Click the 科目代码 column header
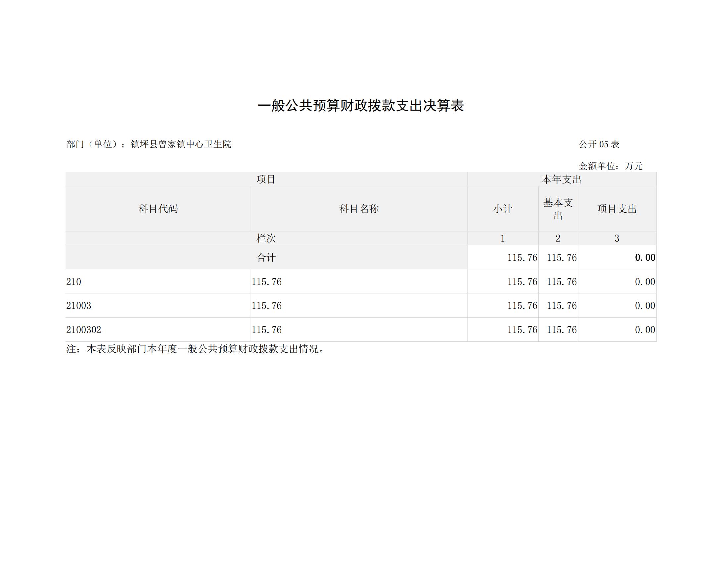728x563 pixels. pos(158,209)
